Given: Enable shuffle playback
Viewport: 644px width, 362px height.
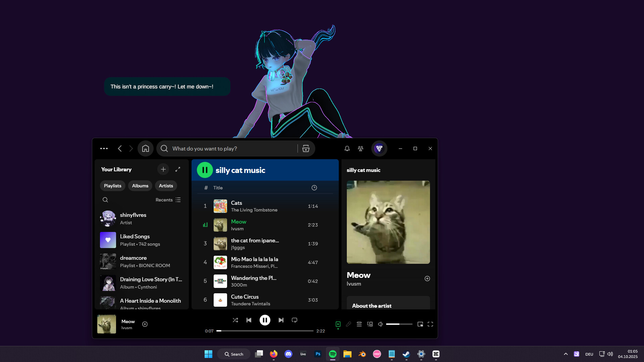Looking at the screenshot, I should [235, 320].
